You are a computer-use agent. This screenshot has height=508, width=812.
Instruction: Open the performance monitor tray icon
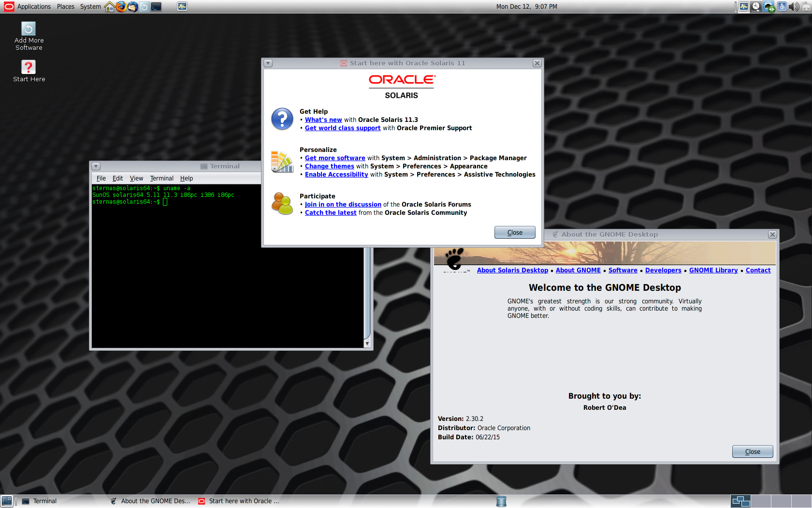pyautogui.click(x=743, y=6)
